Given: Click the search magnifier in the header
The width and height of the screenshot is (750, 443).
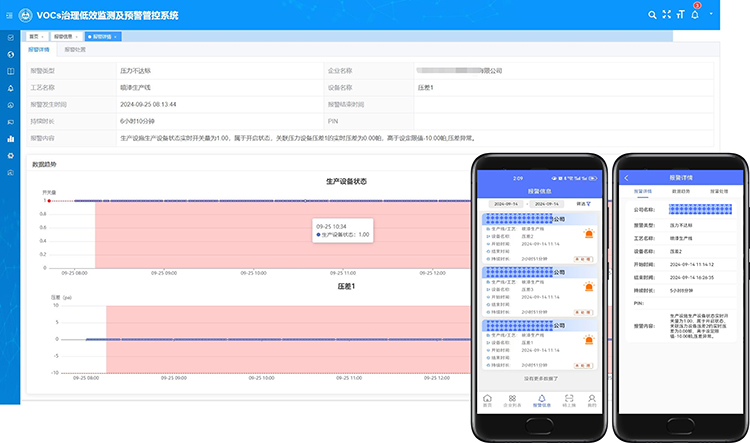Looking at the screenshot, I should coord(652,14).
